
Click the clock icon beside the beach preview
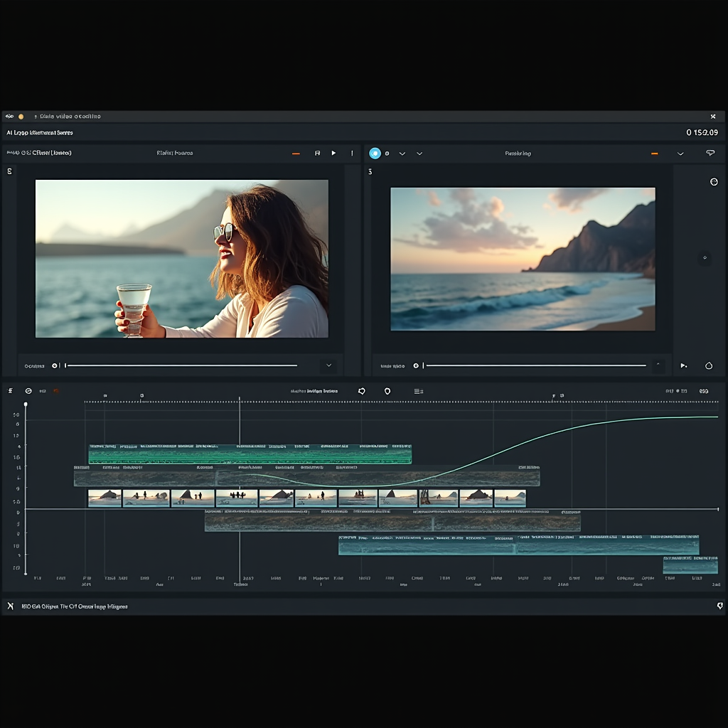pyautogui.click(x=714, y=182)
